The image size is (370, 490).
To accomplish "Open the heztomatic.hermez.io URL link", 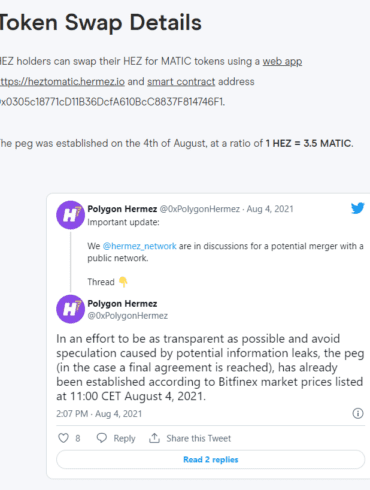I will pos(62,82).
